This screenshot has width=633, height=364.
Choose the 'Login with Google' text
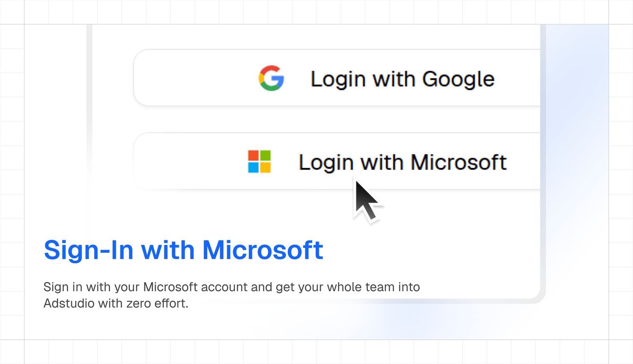click(402, 79)
